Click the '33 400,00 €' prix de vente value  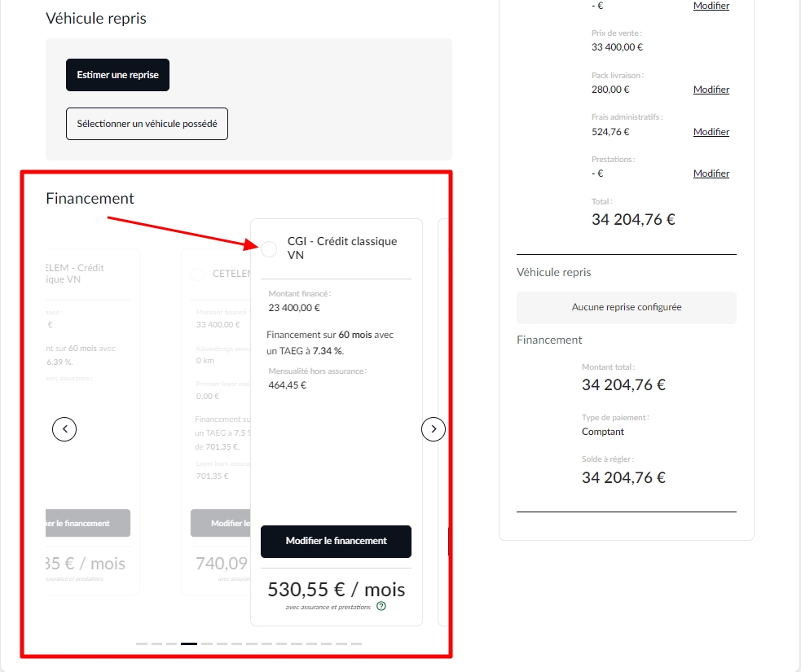pyautogui.click(x=617, y=47)
